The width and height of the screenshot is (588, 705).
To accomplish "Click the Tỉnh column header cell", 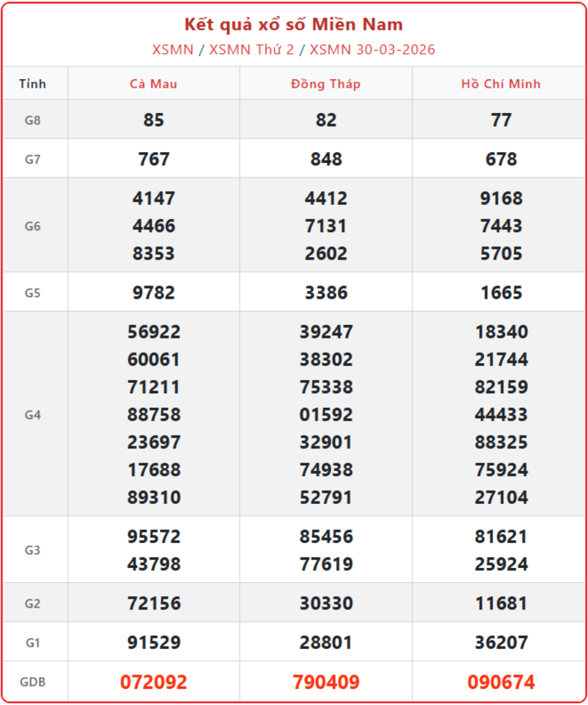I will coord(33,84).
